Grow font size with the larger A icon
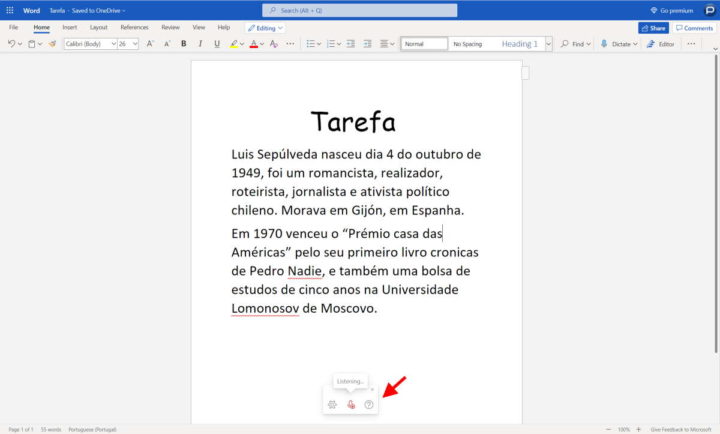Screen dimensions: 720x434 coord(150,44)
